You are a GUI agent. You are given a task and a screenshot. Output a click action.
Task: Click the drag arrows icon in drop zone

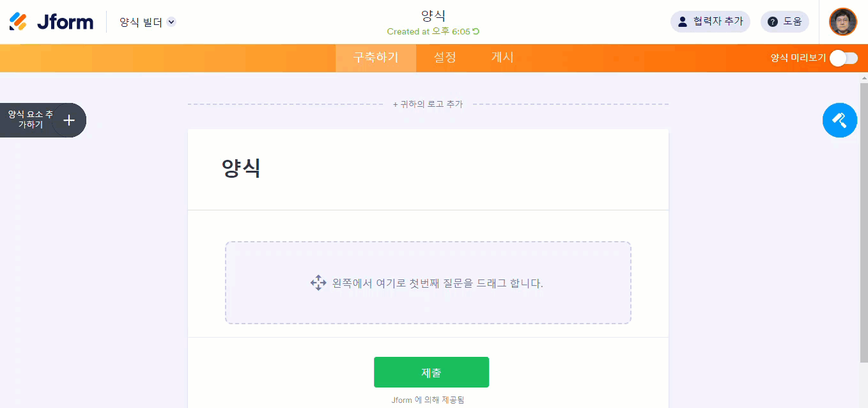pos(318,283)
